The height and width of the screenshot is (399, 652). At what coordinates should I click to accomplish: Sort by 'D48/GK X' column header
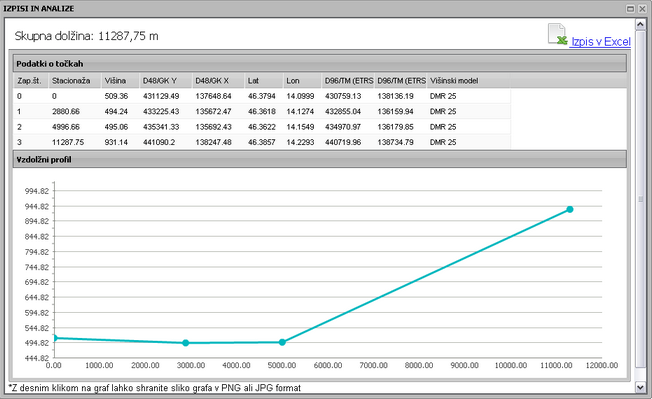point(218,81)
